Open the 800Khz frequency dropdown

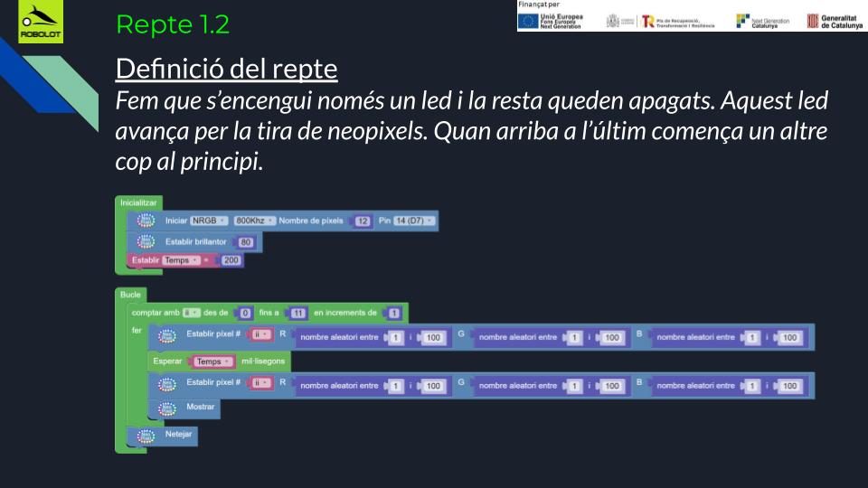pos(254,221)
